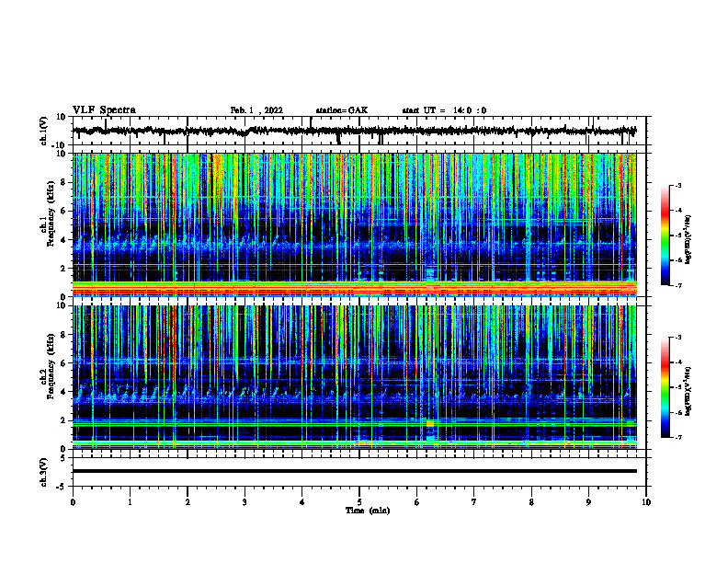Click the thick black ch.3 voltage line

(354, 471)
